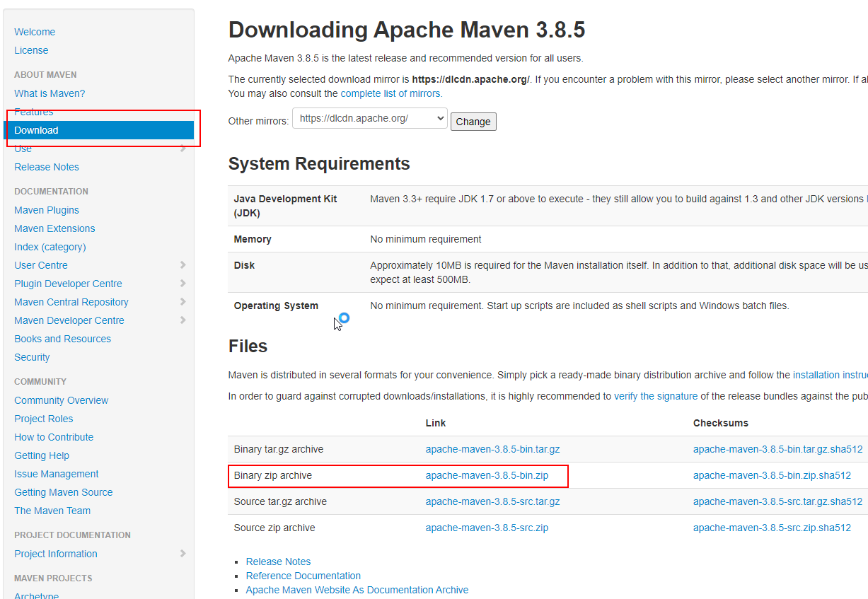The height and width of the screenshot is (599, 868).
Task: Open Reference Documentation link
Action: tap(303, 576)
